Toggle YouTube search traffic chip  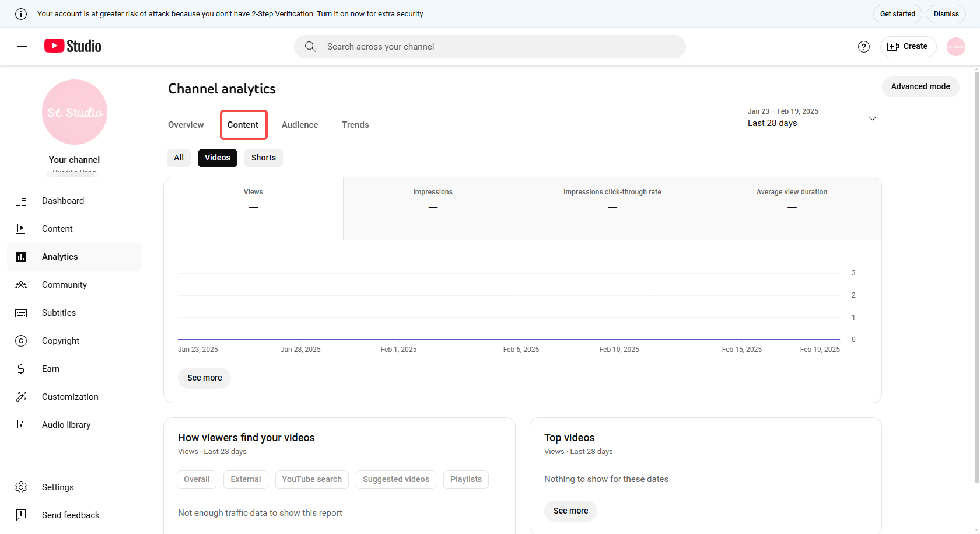click(311, 479)
